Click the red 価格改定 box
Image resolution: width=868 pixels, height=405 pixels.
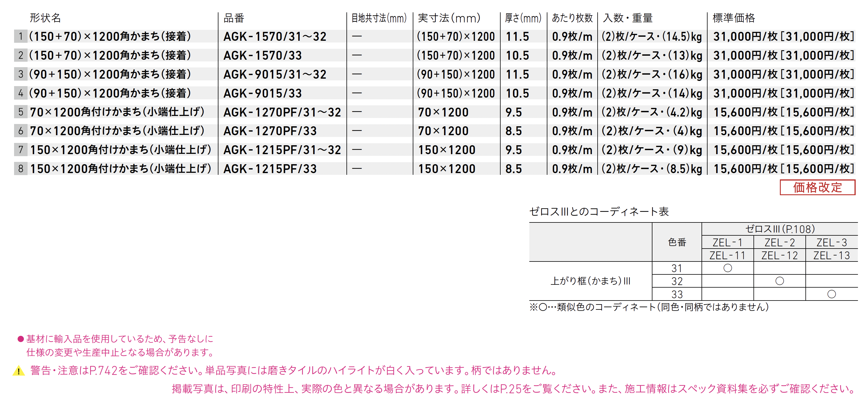(817, 187)
